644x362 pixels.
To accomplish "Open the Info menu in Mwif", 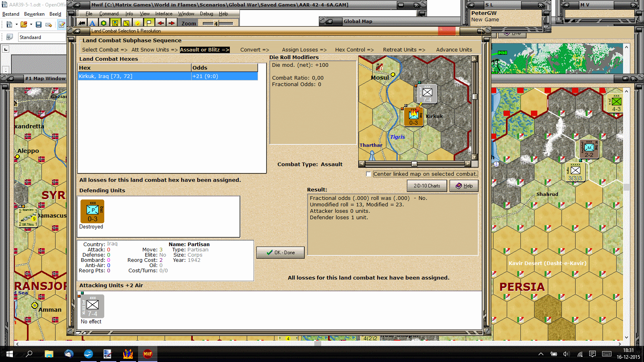I will 129,14.
